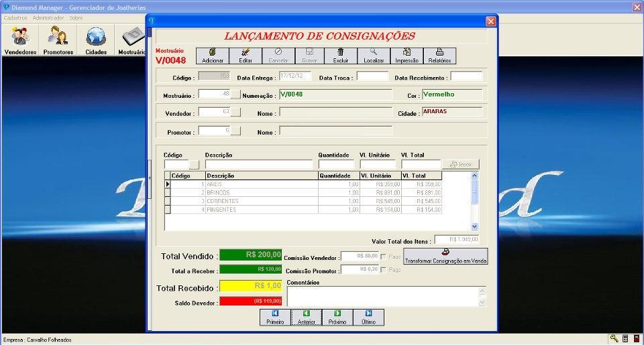Open the Cadastros menu

15,18
